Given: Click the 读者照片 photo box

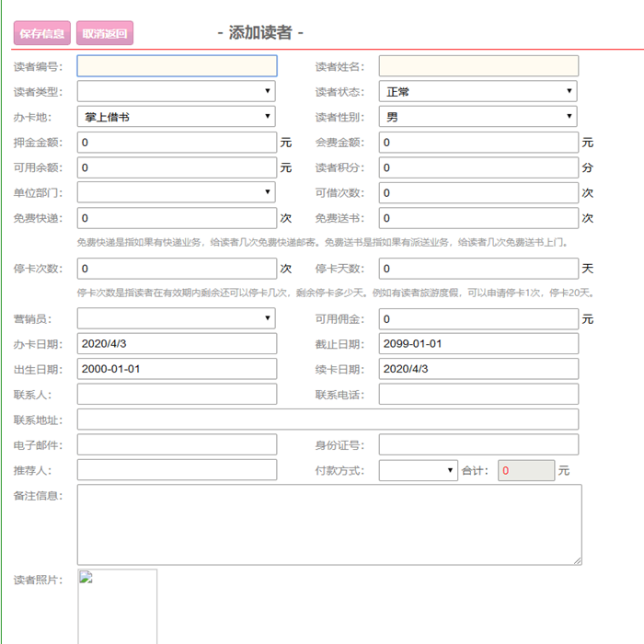Looking at the screenshot, I should click(x=117, y=606).
